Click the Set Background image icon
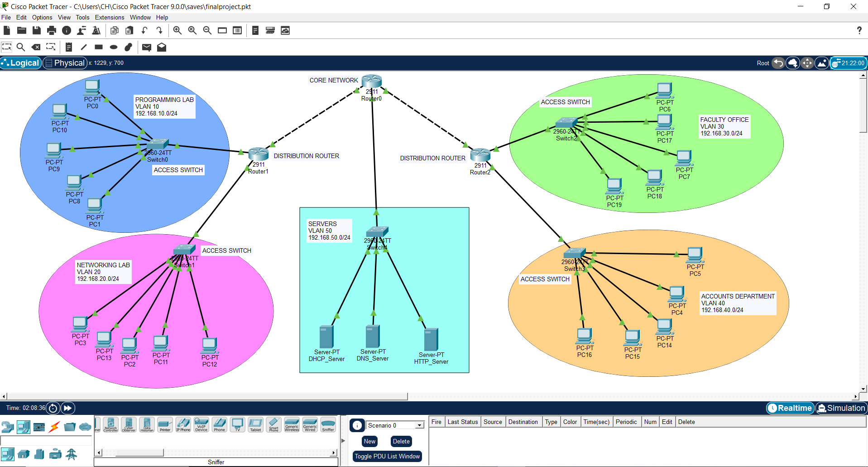868x467 pixels. pyautogui.click(x=822, y=63)
